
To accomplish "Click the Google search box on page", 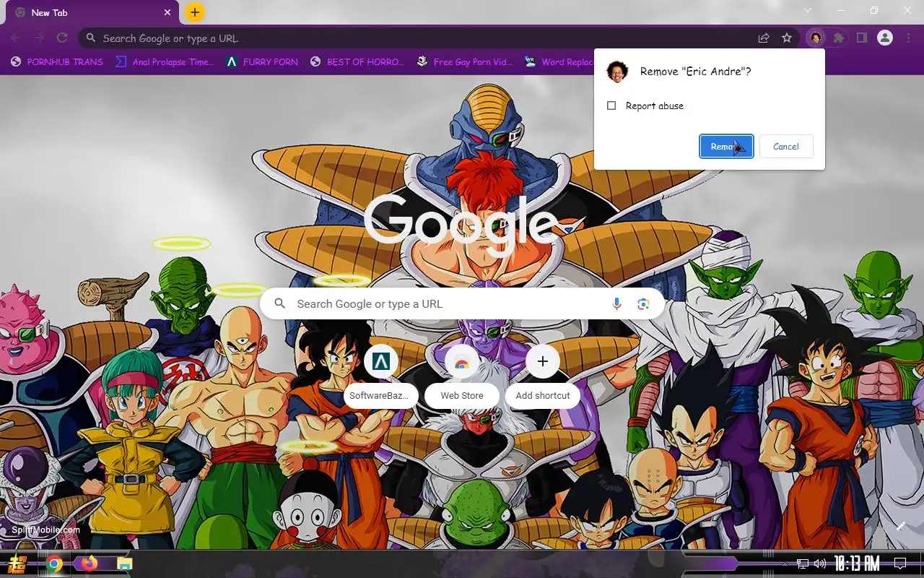I will coord(462,304).
